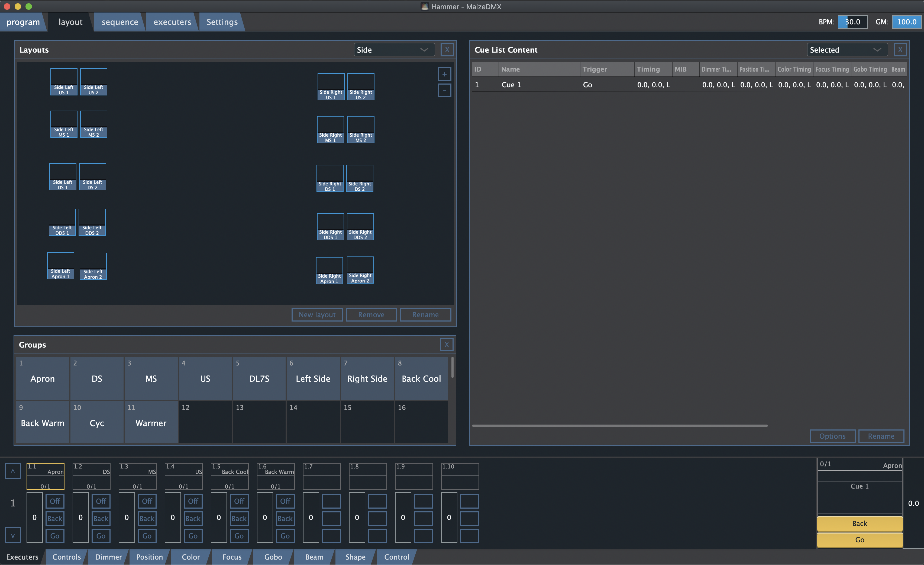924x565 pixels.
Task: Turn Off the Apron executer 1.1
Action: click(55, 501)
